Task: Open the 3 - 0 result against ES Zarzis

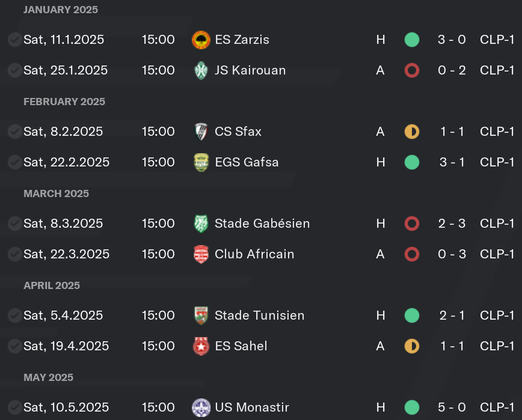Action: click(452, 40)
